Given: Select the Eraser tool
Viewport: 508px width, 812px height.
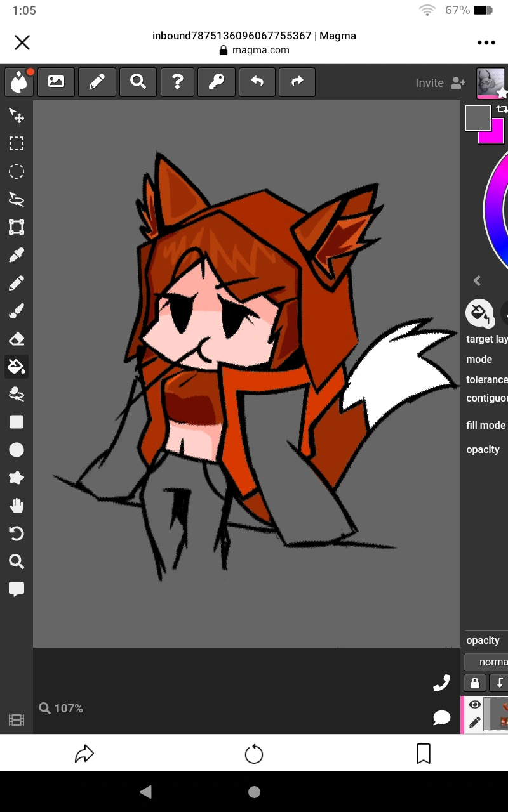Looking at the screenshot, I should pos(17,338).
